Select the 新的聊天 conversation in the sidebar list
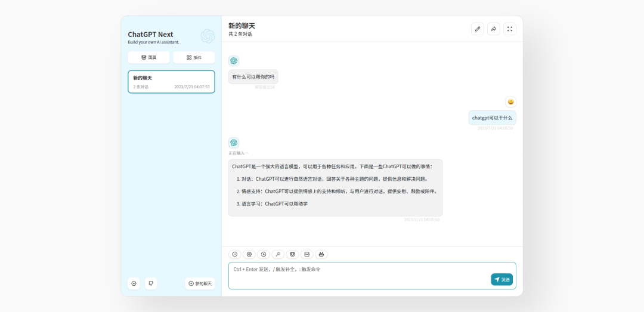 coord(171,82)
